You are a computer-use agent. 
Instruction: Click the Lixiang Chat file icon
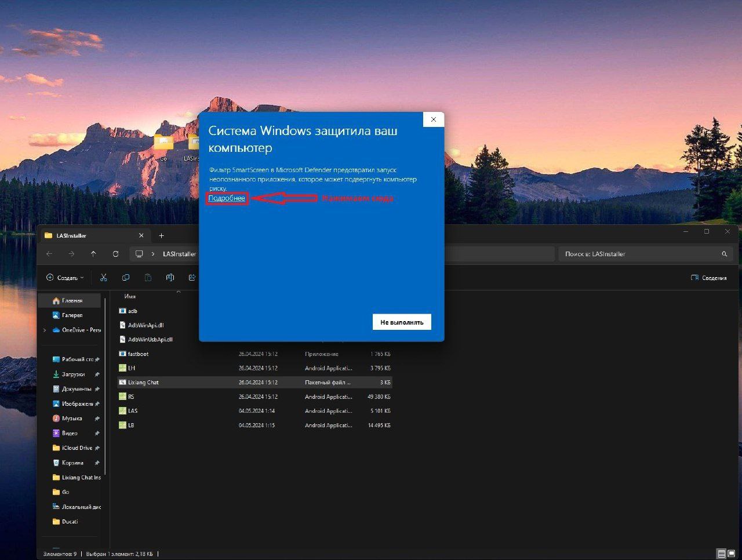(122, 383)
